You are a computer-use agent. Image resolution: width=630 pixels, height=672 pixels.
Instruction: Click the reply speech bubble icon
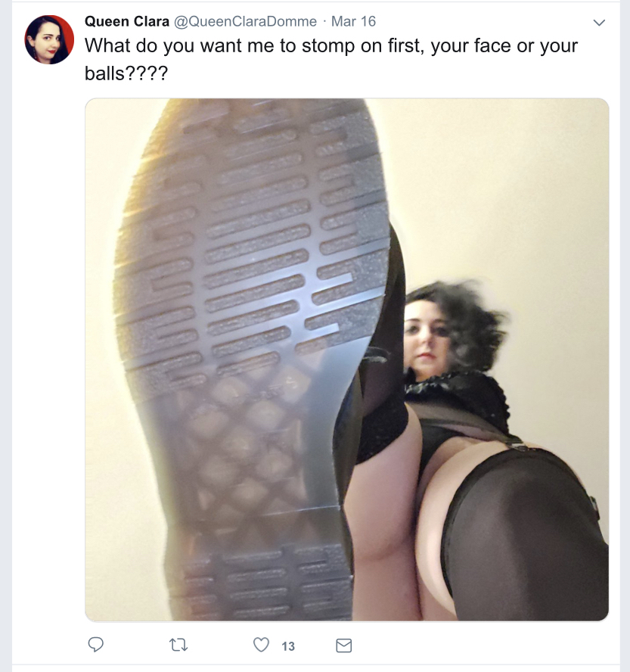(x=95, y=645)
